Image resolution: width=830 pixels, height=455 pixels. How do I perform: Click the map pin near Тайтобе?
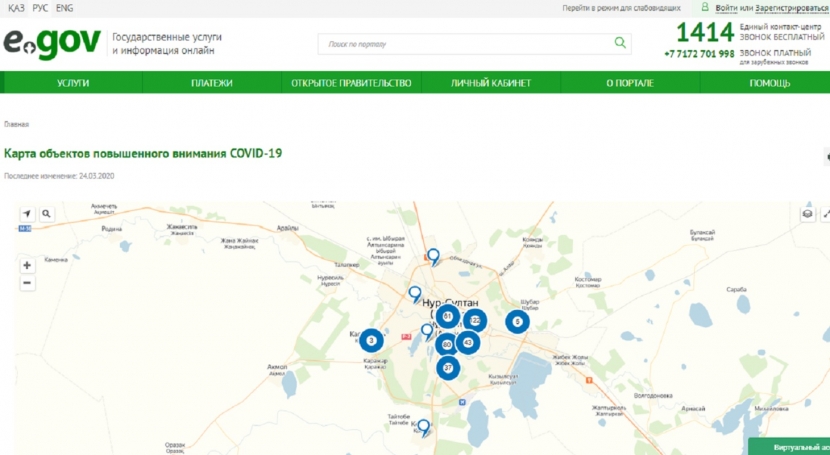tap(423, 427)
